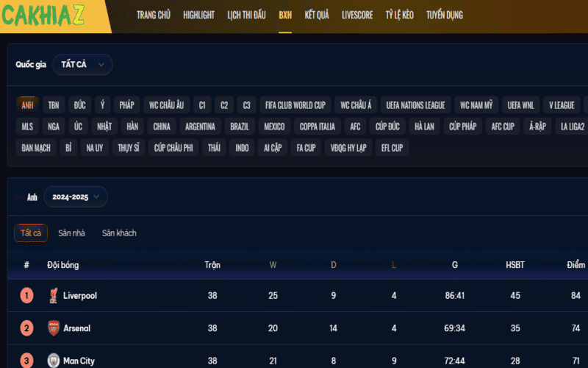Viewport: 588px width, 368px height.
Task: Select the Ý league filter
Action: (102, 105)
